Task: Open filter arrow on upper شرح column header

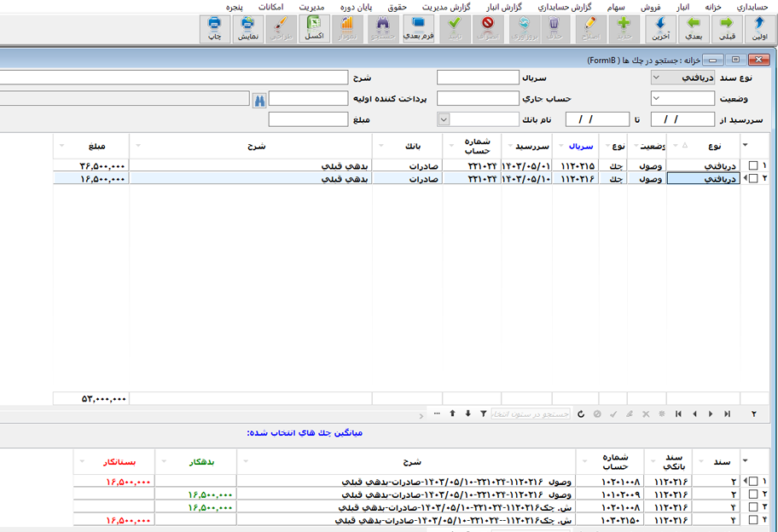Action: click(x=138, y=146)
